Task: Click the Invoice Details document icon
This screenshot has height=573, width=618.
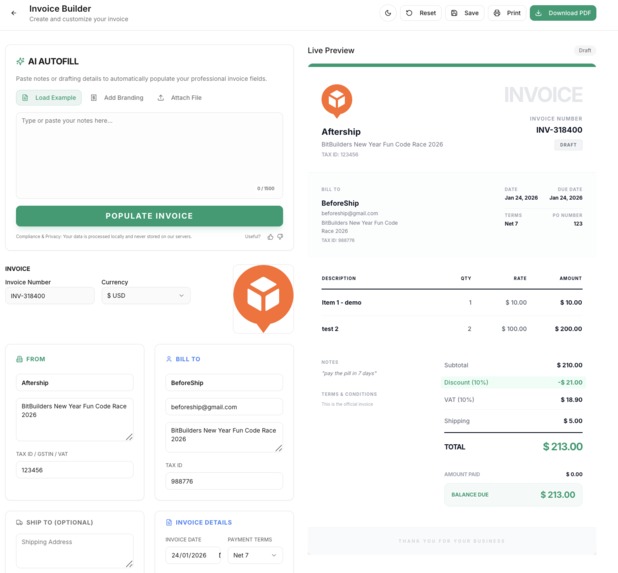Action: click(x=169, y=523)
